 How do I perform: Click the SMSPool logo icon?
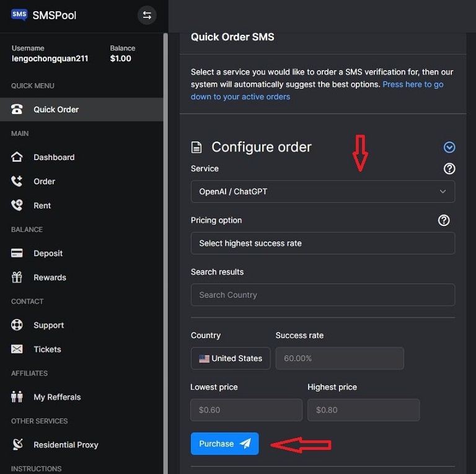[x=19, y=15]
